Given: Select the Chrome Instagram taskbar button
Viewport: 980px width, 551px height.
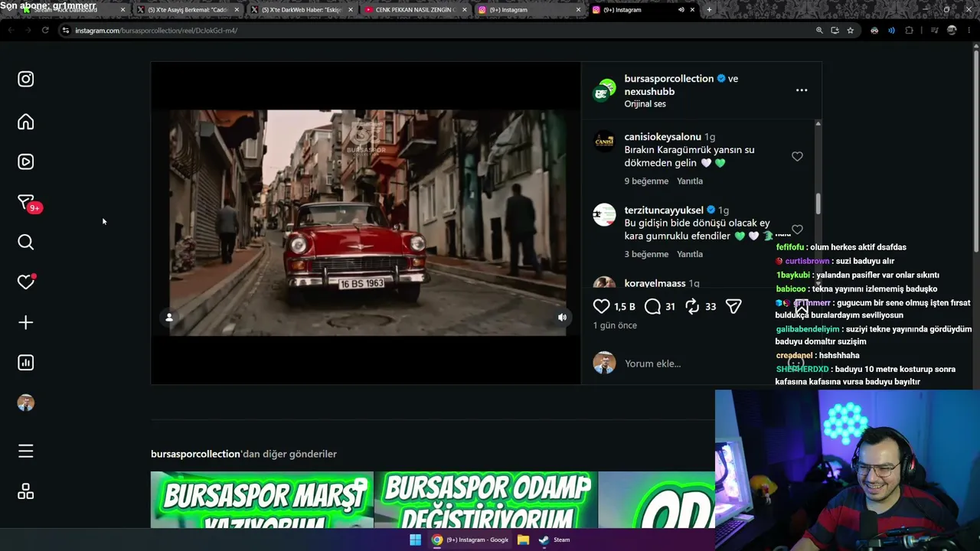Looking at the screenshot, I should pos(470,540).
